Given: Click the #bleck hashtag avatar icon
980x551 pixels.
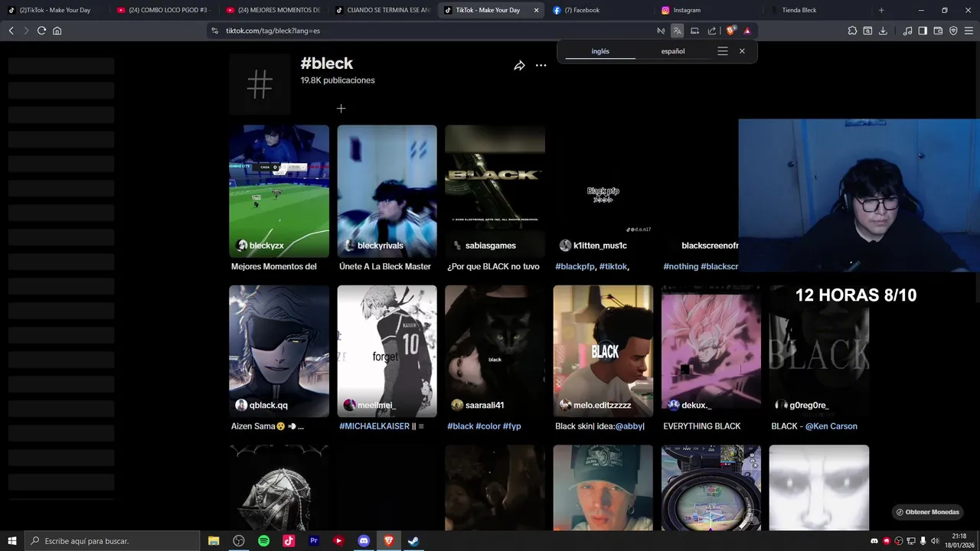Looking at the screenshot, I should tap(260, 84).
